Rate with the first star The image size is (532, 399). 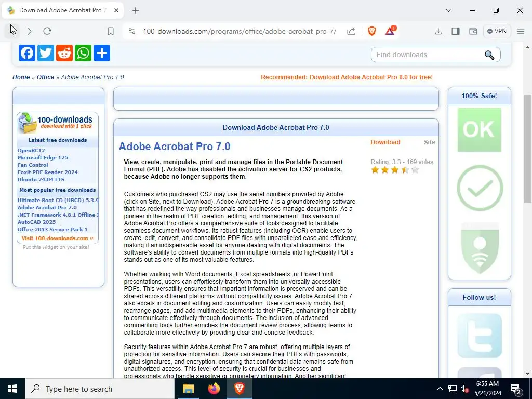tap(375, 170)
